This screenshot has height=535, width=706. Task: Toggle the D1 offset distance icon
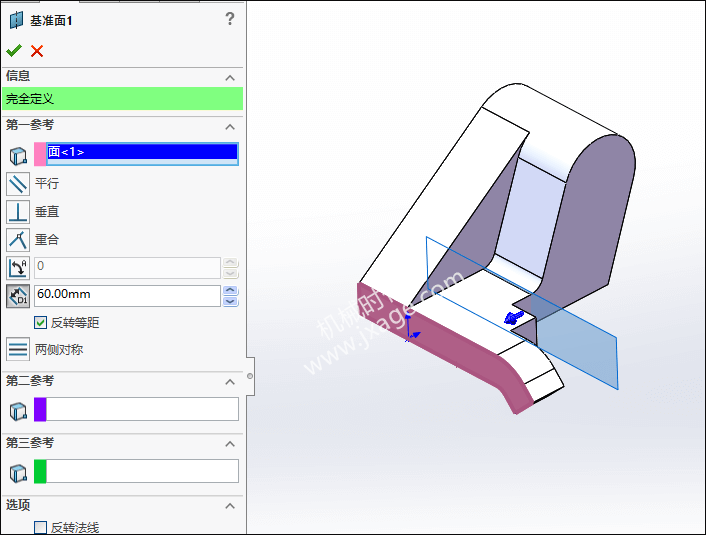18,296
